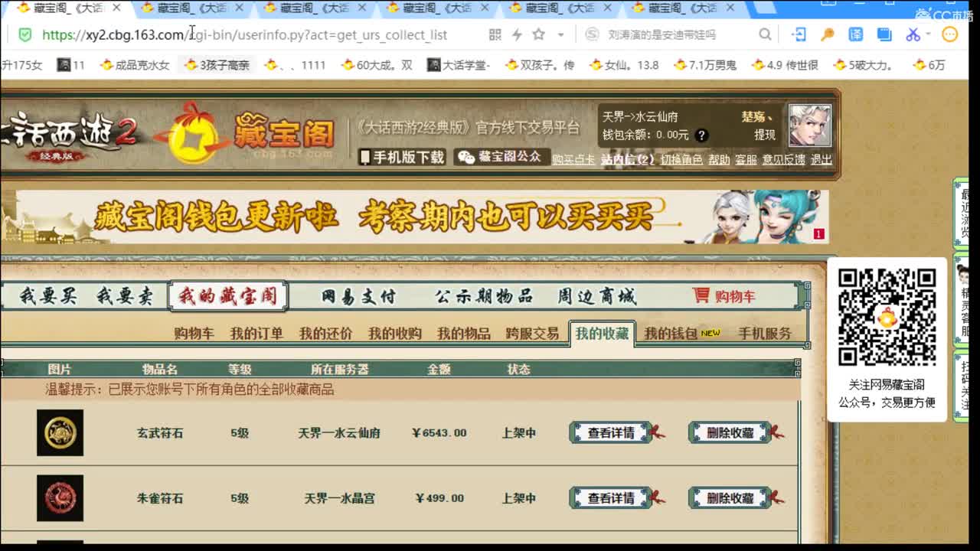The height and width of the screenshot is (551, 980).
Task: Open the 网易支付 menu
Action: pos(358,296)
